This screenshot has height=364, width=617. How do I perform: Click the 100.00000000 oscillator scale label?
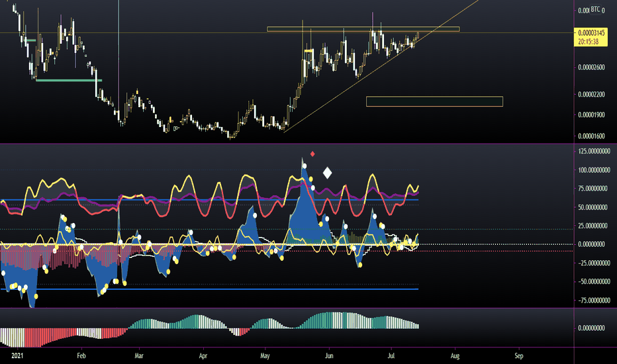click(594, 170)
